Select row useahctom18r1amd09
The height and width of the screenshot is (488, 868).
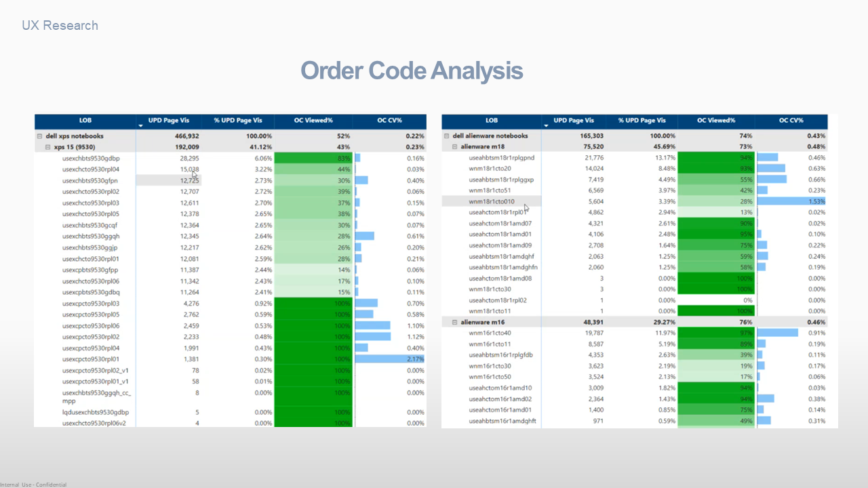tap(635, 245)
